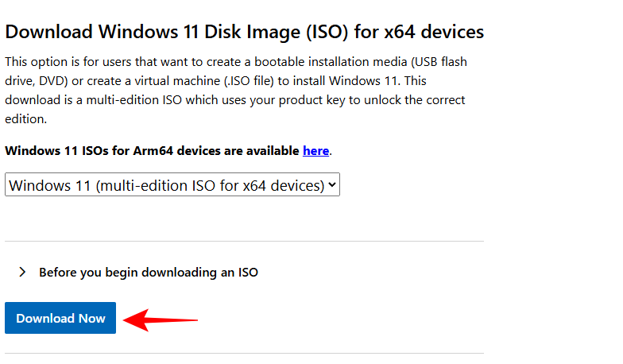Expand the chevron beside 'Before you begin'
The height and width of the screenshot is (364, 623).
tap(22, 272)
